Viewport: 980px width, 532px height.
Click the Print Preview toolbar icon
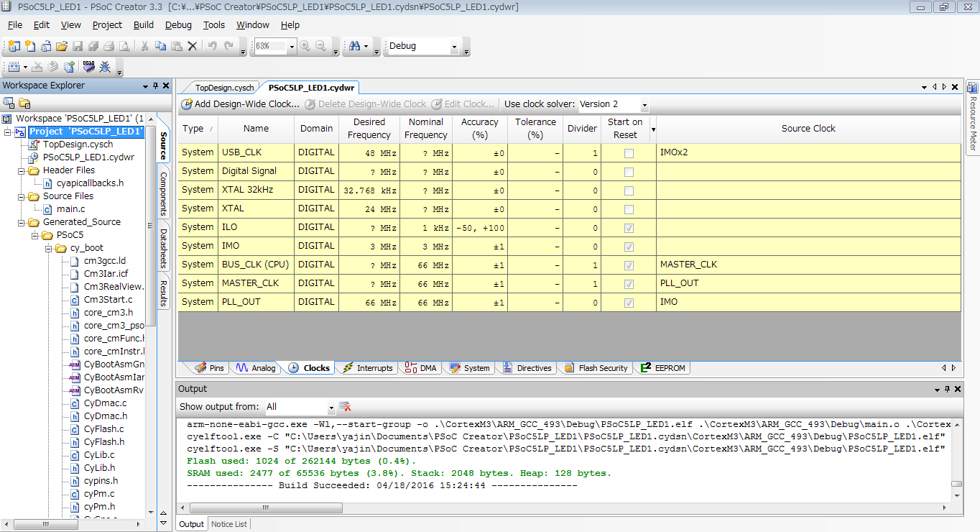(125, 46)
